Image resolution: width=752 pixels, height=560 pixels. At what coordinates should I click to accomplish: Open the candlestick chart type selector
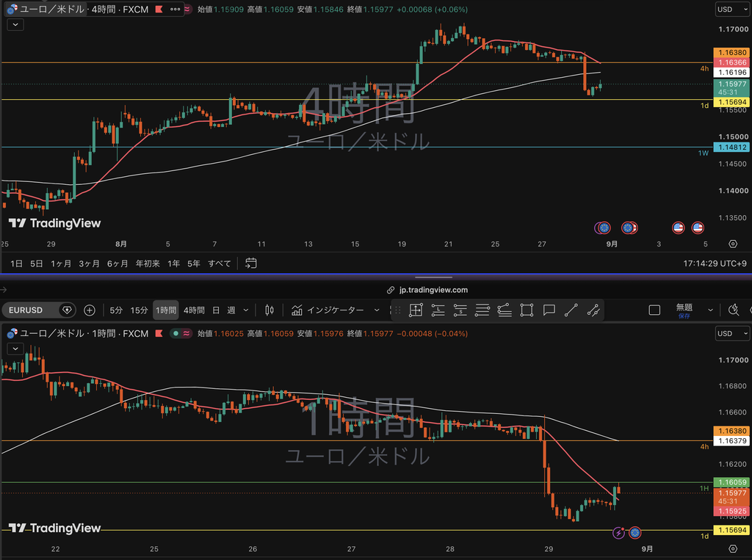(x=270, y=310)
